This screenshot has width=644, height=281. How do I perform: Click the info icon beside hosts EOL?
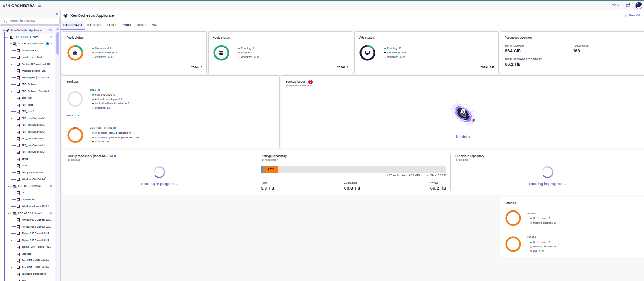click(x=540, y=251)
